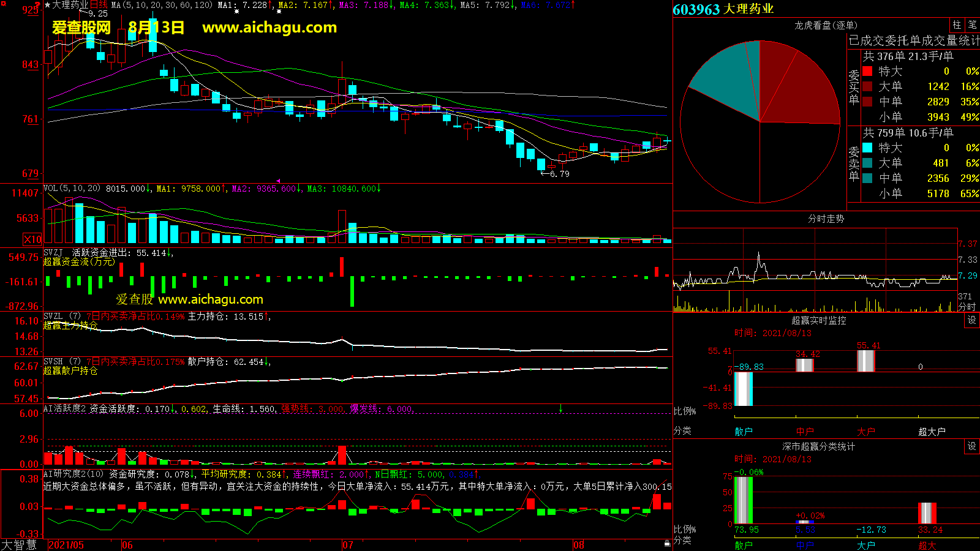980x551 pixels.
Task: Select the 散户 category in real-time monitor
Action: [x=743, y=432]
